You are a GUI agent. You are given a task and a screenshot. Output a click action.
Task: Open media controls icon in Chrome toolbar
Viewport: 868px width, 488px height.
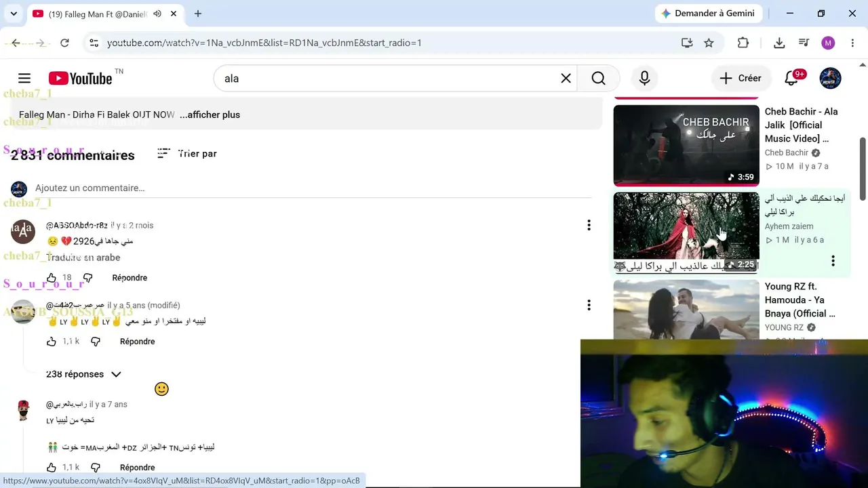tap(804, 43)
